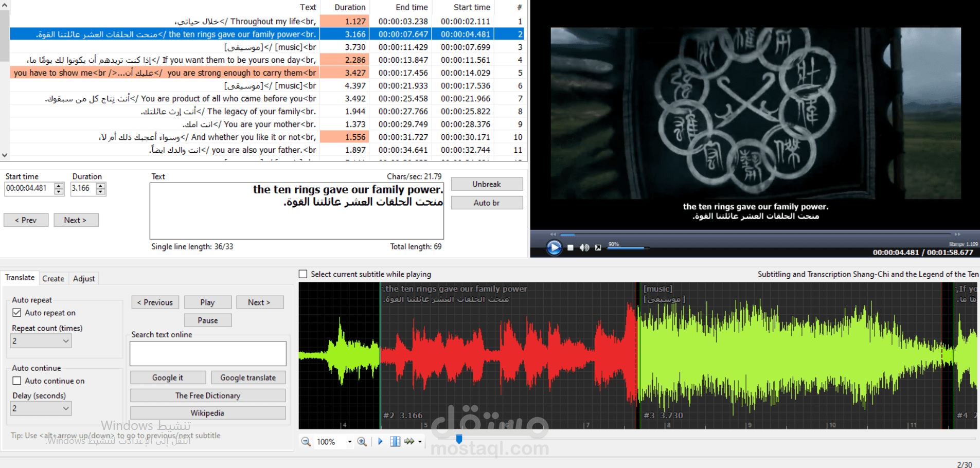Viewport: 980px width, 468px height.
Task: Switch to the Create tab
Action: 54,279
